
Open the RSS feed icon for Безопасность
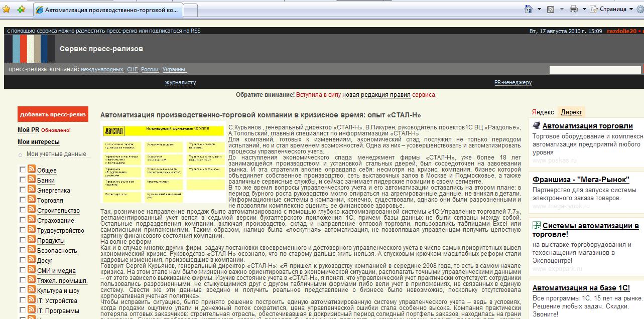pyautogui.click(x=32, y=250)
